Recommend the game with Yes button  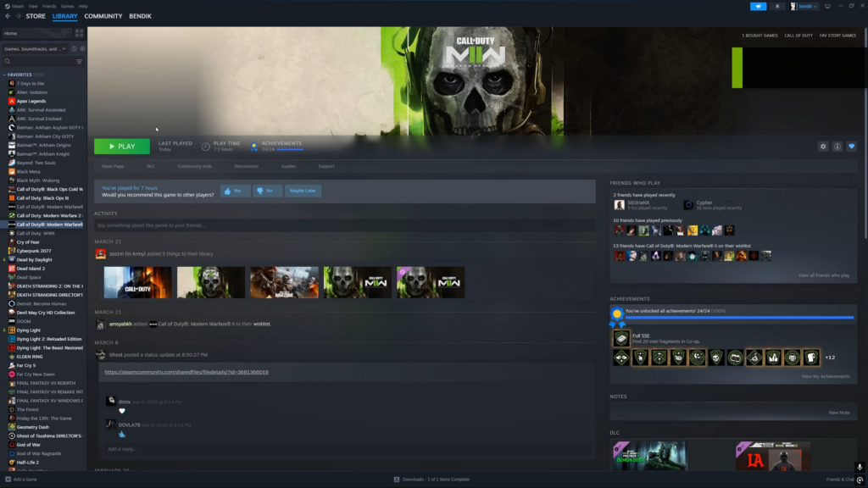235,191
